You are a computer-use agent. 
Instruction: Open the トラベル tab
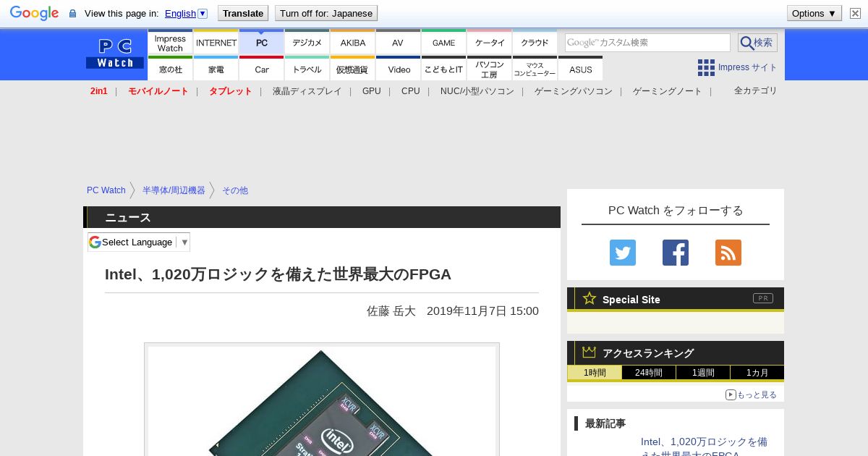(x=307, y=69)
